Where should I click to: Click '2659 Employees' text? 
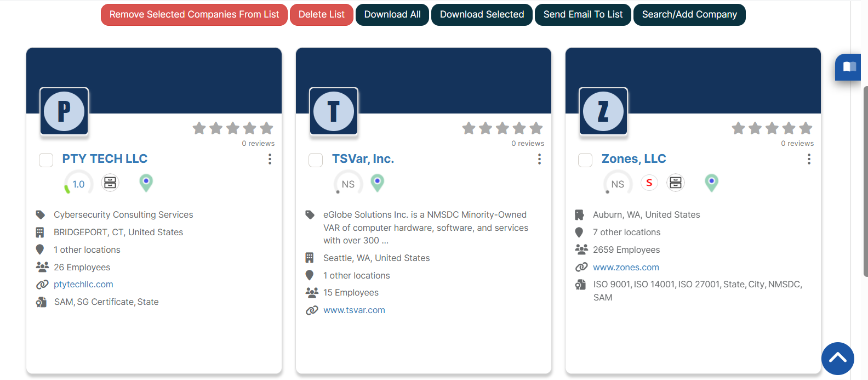(626, 250)
